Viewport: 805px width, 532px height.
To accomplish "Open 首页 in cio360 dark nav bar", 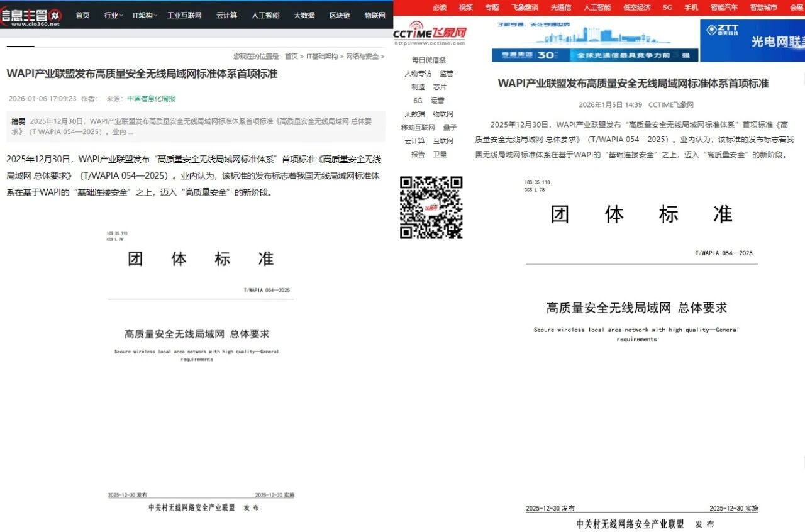I will click(x=82, y=15).
